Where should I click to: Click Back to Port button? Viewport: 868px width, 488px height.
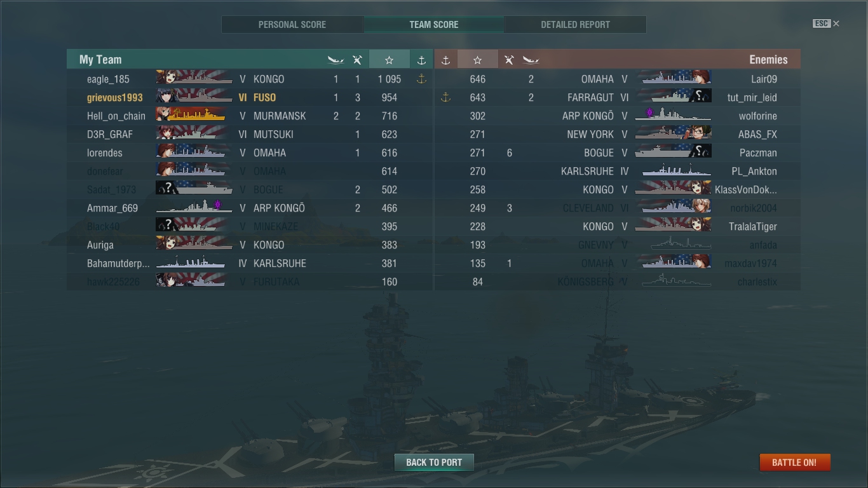tap(434, 462)
